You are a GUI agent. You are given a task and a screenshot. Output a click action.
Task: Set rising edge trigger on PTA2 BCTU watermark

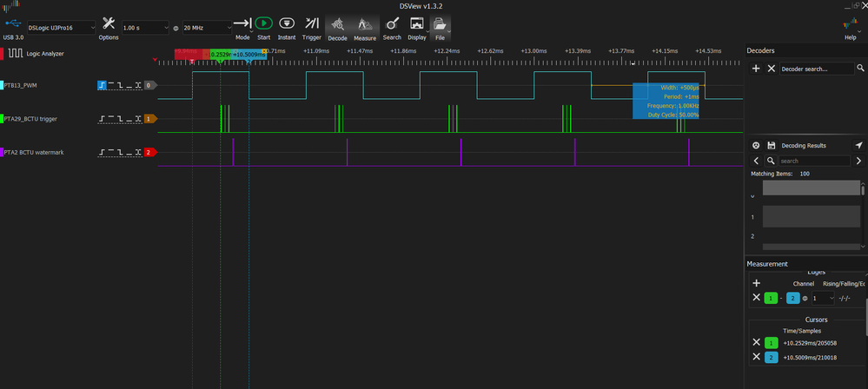tap(102, 152)
